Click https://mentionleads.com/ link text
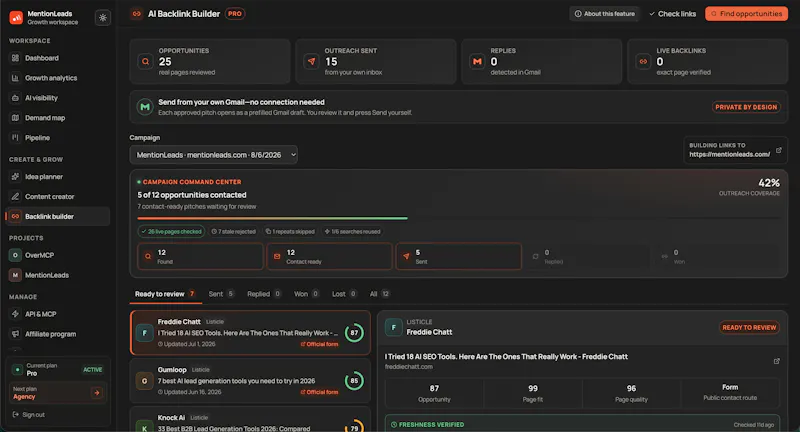Screen dimensions: 800x432 point(730,154)
